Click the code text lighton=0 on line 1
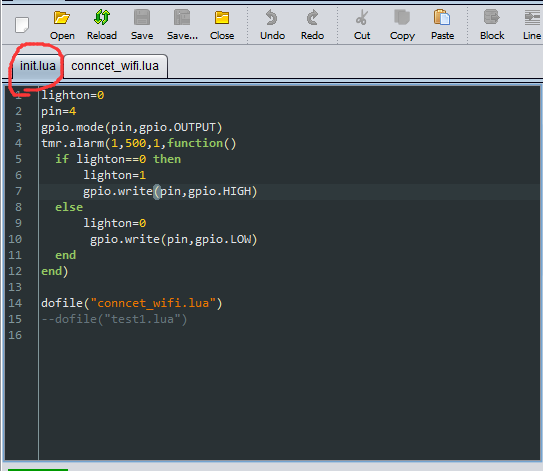 [x=73, y=95]
